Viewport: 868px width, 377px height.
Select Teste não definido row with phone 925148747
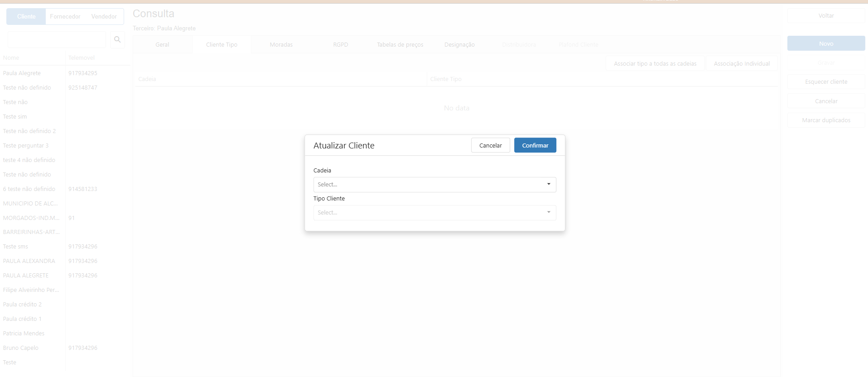click(x=65, y=88)
